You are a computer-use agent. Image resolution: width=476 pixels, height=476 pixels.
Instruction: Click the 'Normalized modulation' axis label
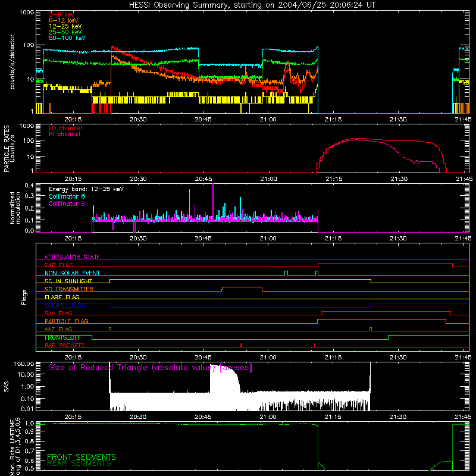tap(15, 208)
